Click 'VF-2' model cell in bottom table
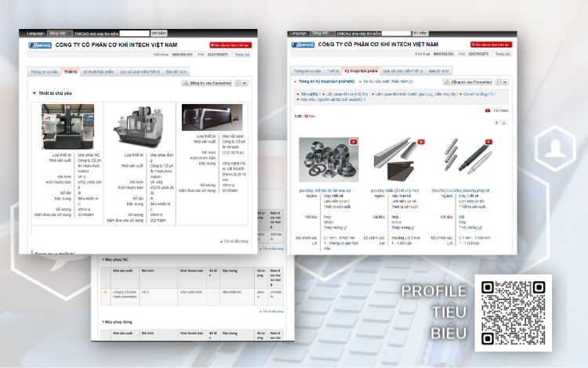The width and height of the screenshot is (588, 368). (146, 292)
